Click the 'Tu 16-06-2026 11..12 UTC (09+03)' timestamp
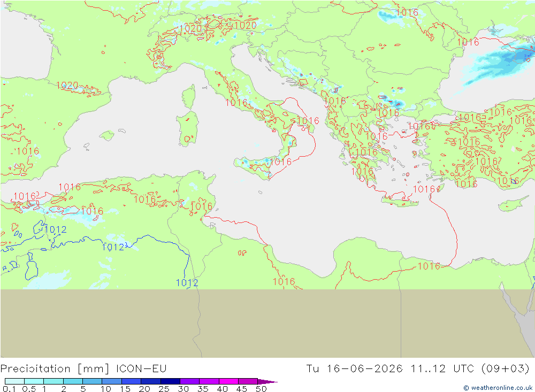Image resolution: width=535 pixels, height=392 pixels. (x=418, y=369)
